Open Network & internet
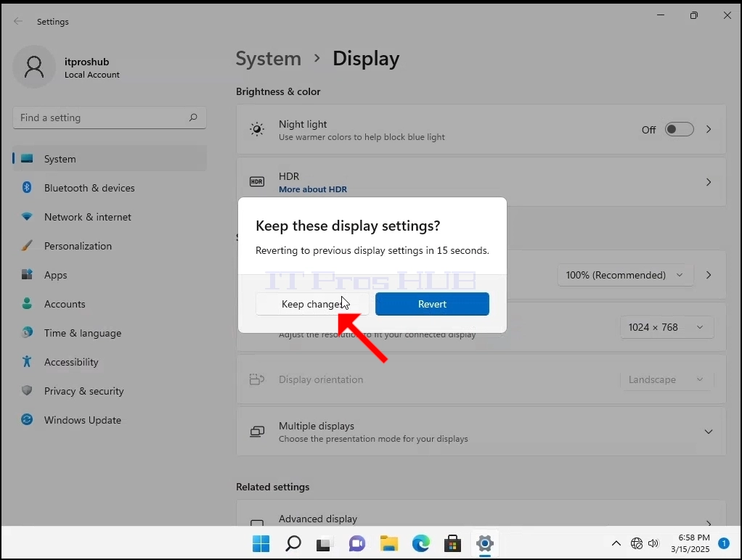 coord(110,217)
